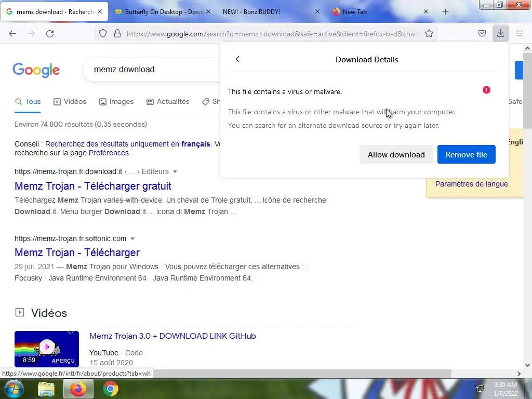Image resolution: width=532 pixels, height=399 pixels.
Task: Click the Environ 74 800 résultats text
Action: [81, 124]
